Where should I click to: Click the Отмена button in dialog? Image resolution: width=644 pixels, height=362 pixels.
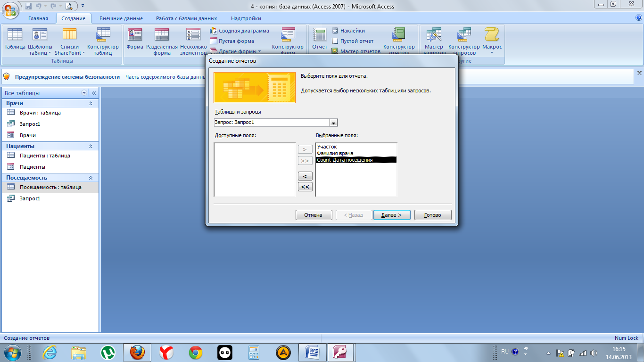[314, 215]
